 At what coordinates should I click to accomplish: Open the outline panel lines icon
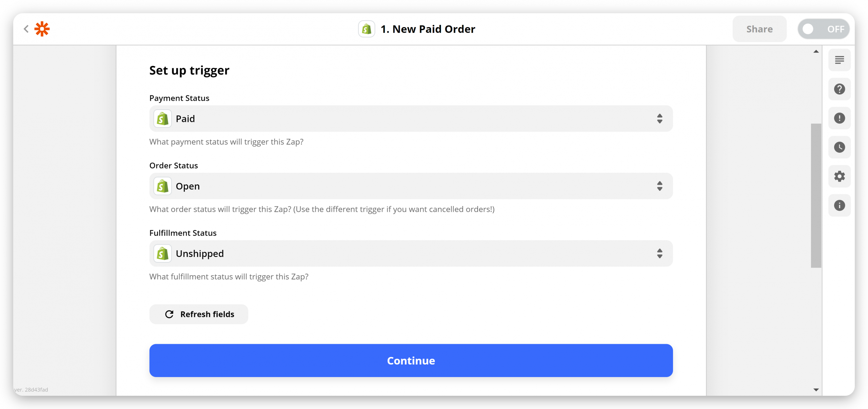pyautogui.click(x=840, y=60)
